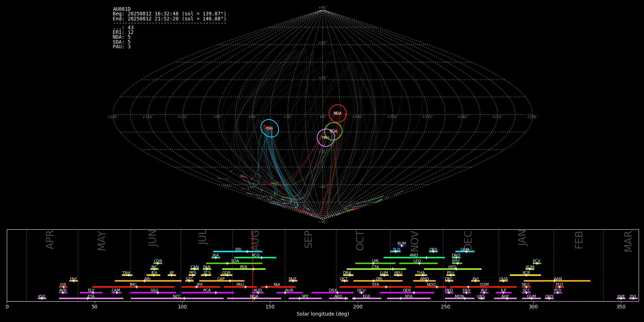The image size is (644, 322).
Task: Click the cyan ERI radiant circle on sky map
Action: point(270,128)
